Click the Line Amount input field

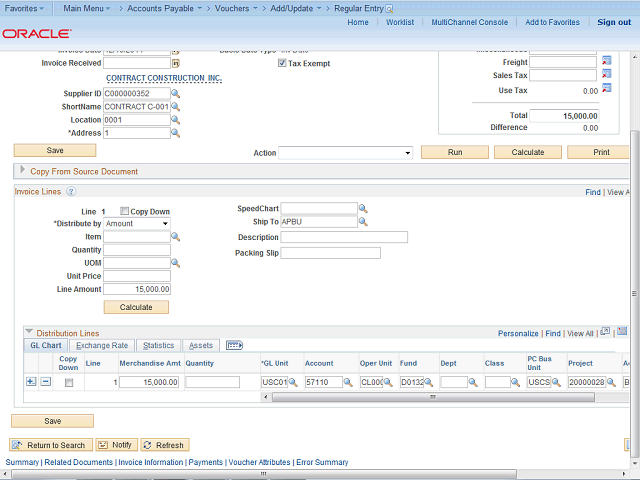(137, 289)
